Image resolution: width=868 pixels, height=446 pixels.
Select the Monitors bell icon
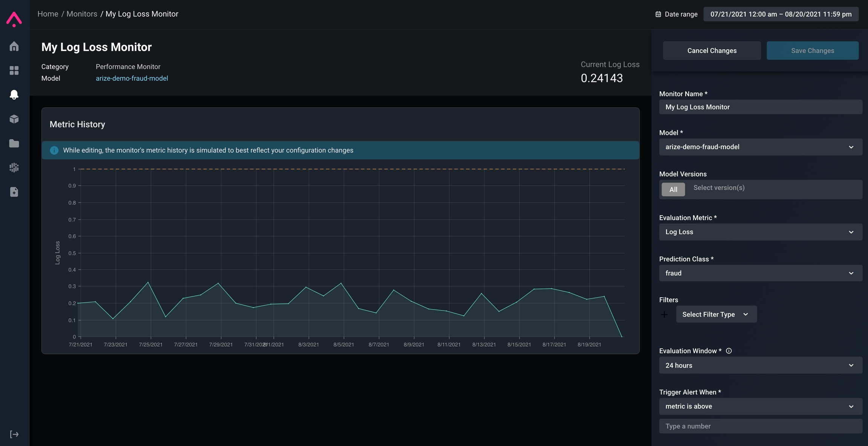(14, 94)
